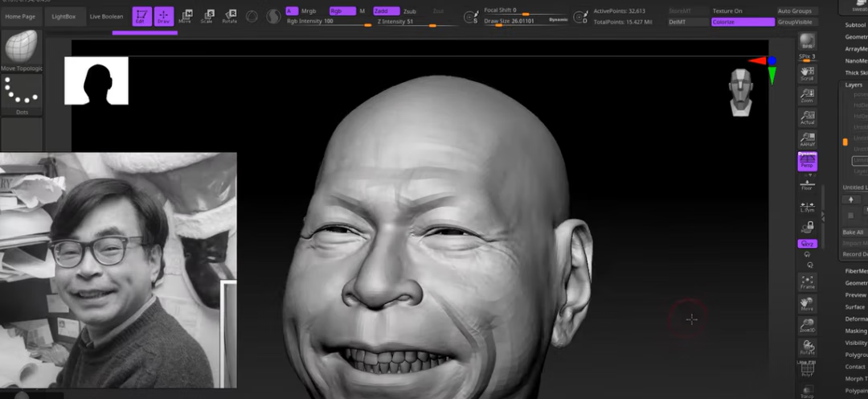The image size is (868, 399).
Task: Select the Zsub mode
Action: (410, 11)
